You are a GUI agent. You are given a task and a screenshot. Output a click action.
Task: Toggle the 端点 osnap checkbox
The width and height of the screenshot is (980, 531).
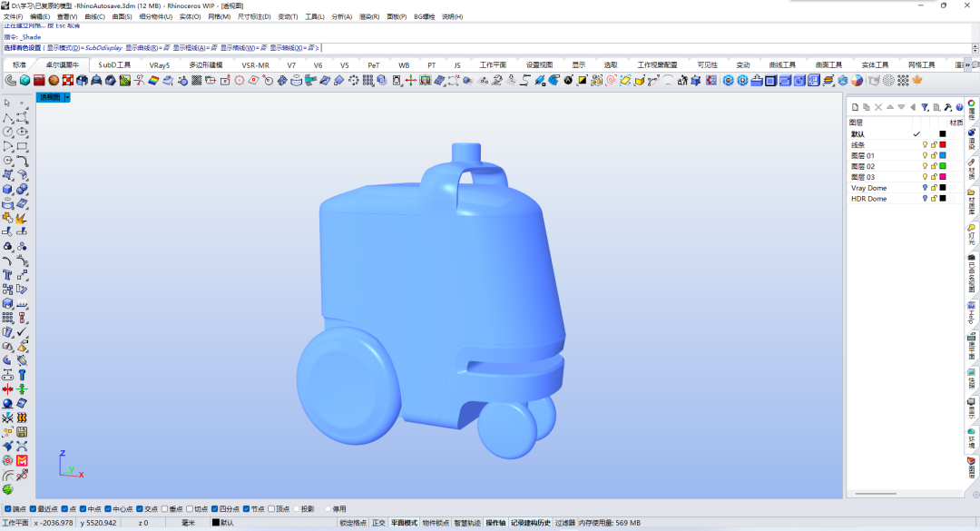click(x=8, y=509)
